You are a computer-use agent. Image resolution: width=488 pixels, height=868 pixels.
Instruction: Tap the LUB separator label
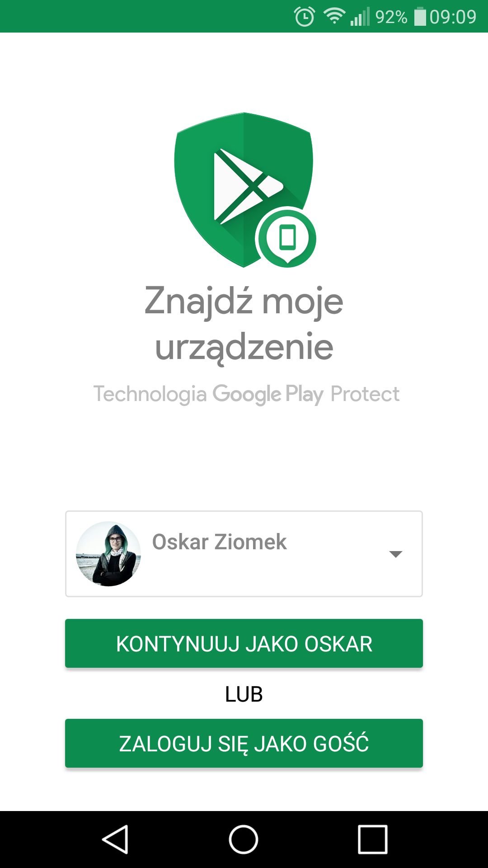244,694
